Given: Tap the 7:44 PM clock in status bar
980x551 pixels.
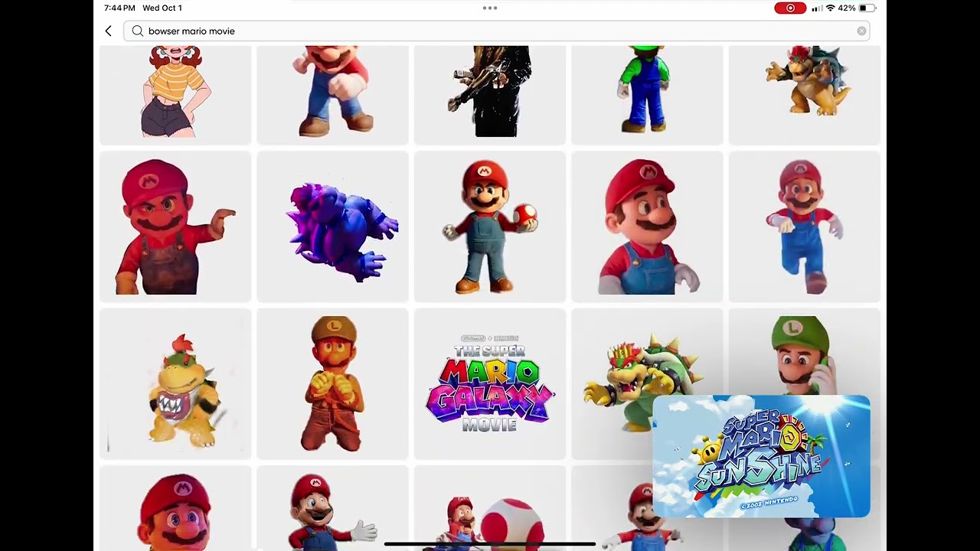Looking at the screenshot, I should pyautogui.click(x=119, y=8).
